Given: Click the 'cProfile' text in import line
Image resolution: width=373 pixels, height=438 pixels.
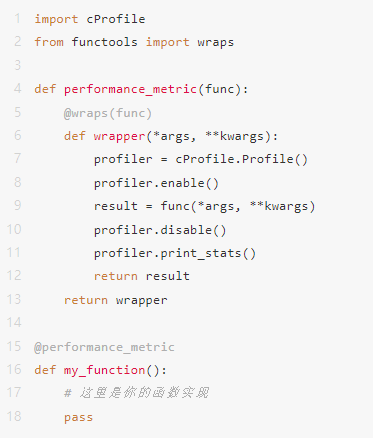Looking at the screenshot, I should coord(116,19).
